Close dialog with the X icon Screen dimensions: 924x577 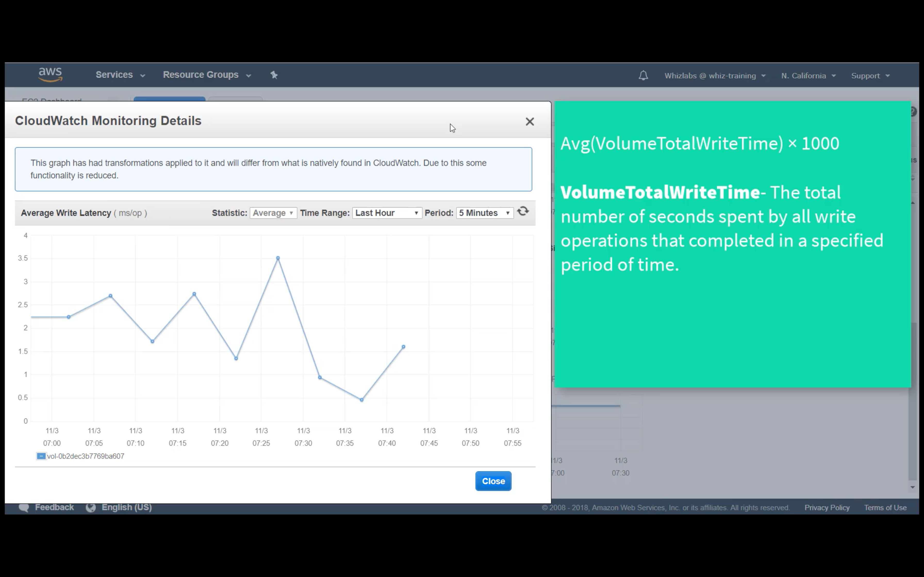point(529,122)
